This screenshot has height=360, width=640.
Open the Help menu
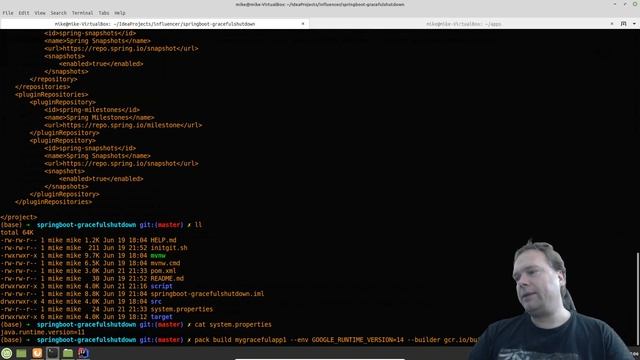[120, 13]
